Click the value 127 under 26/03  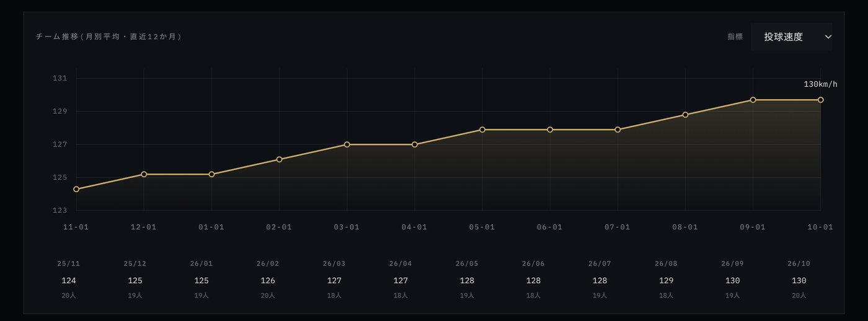[x=334, y=281]
